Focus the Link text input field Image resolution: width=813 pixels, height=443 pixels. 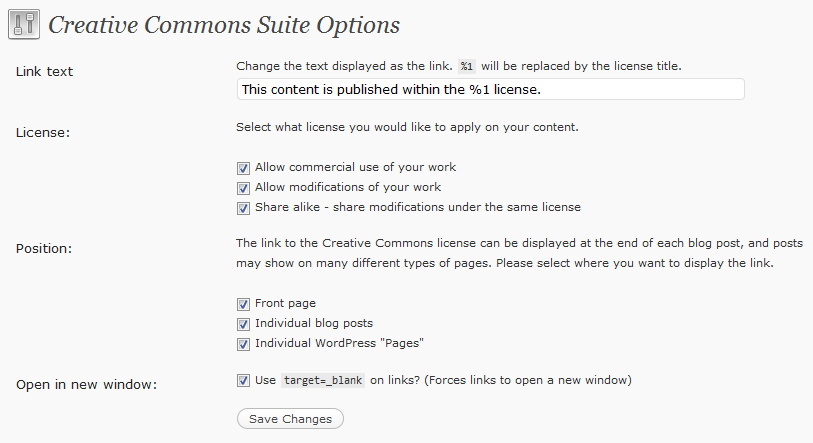(x=490, y=90)
